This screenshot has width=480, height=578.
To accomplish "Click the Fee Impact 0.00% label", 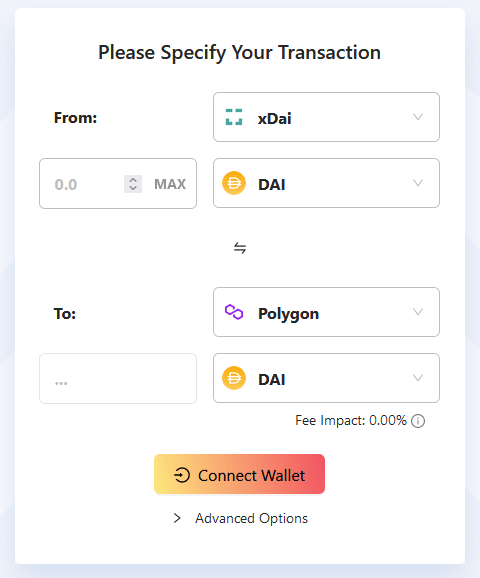I will [351, 421].
